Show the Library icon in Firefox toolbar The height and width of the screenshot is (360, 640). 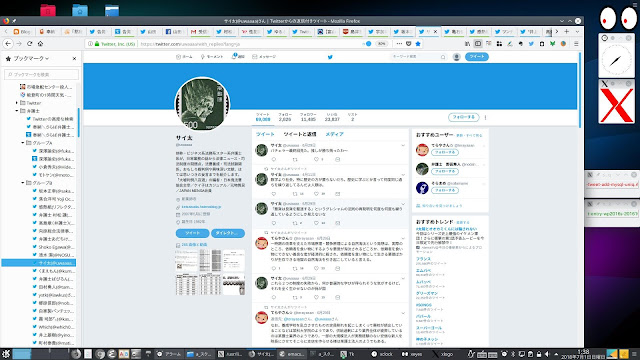[467, 44]
